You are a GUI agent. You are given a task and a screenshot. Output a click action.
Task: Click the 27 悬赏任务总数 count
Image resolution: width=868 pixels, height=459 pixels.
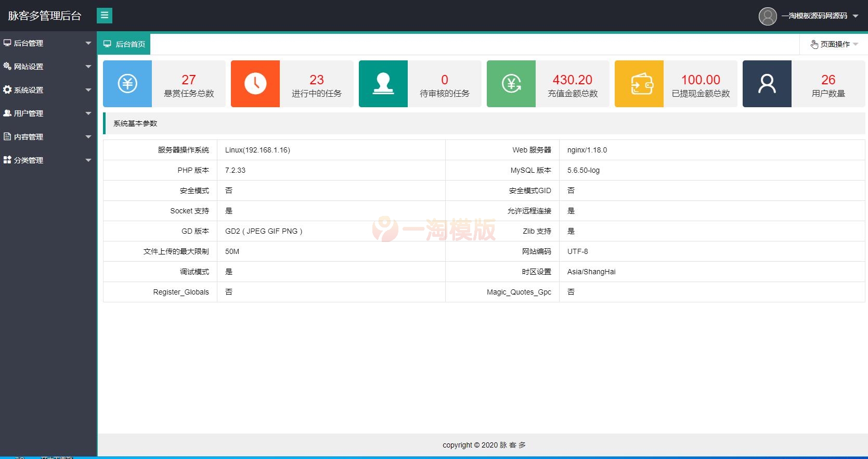(x=189, y=80)
